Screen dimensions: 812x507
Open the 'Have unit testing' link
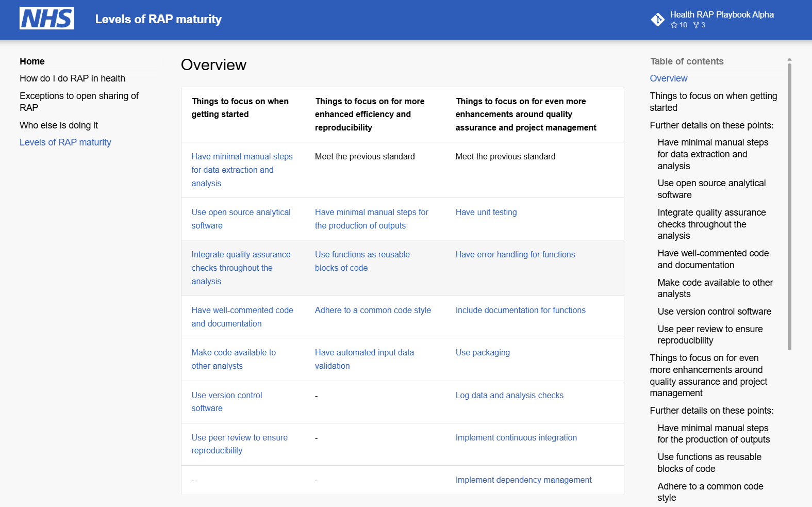pyautogui.click(x=486, y=212)
